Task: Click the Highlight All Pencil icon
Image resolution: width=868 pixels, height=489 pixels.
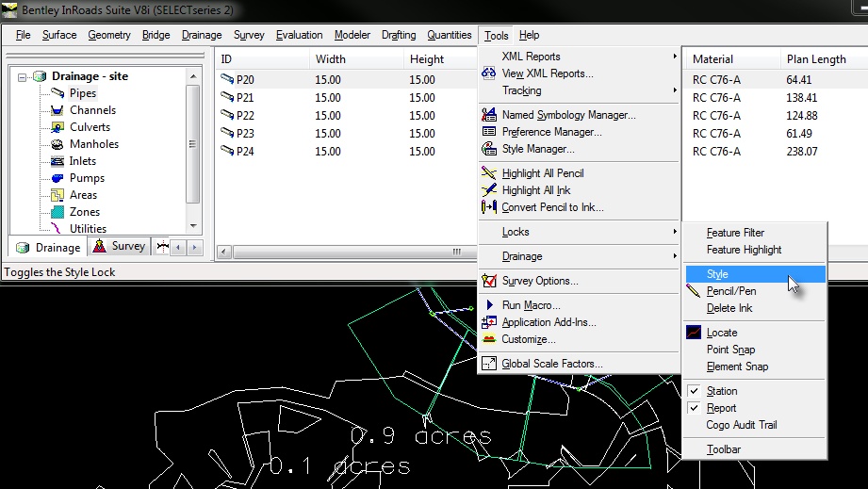Action: tap(489, 172)
